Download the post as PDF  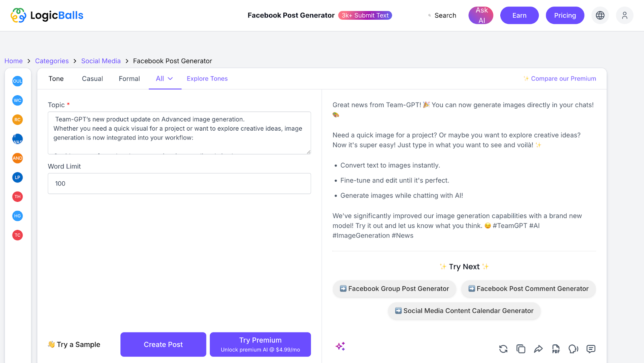[x=556, y=349]
